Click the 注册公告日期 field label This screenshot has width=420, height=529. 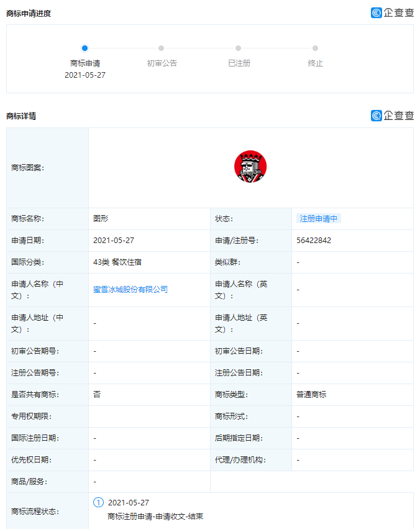(x=239, y=373)
